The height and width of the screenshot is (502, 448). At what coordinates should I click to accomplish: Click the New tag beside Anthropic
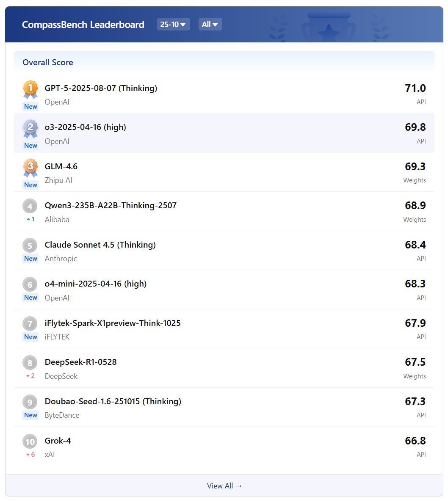[31, 259]
